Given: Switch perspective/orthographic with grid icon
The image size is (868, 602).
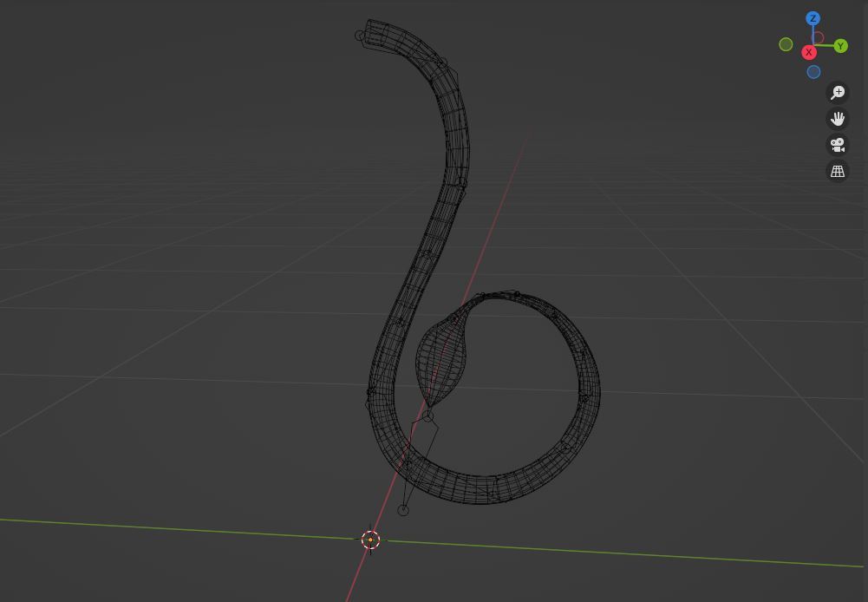Looking at the screenshot, I should pyautogui.click(x=838, y=172).
